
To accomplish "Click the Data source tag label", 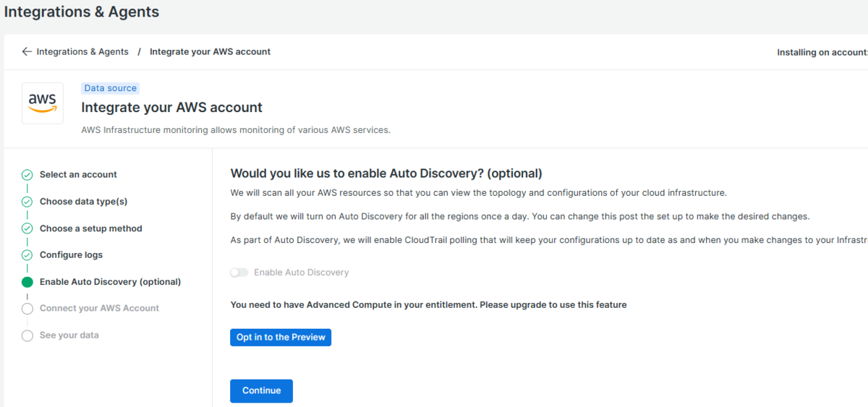I will tap(110, 88).
